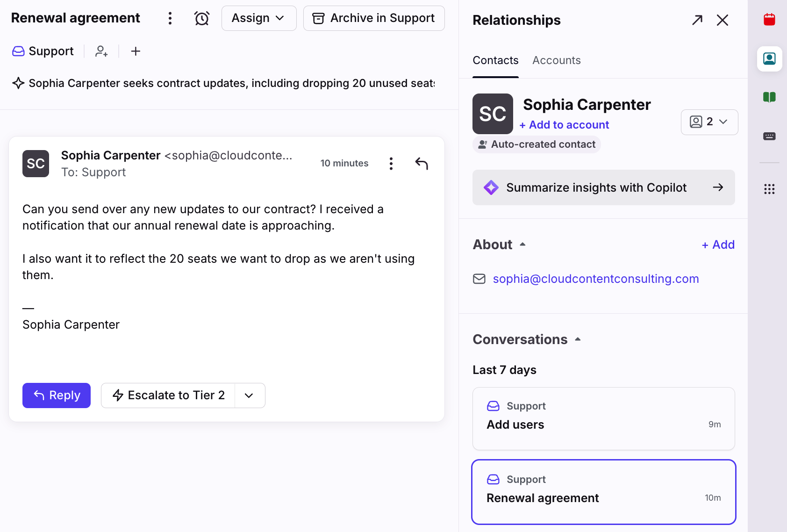Image resolution: width=787 pixels, height=532 pixels.
Task: Collapse the Conversations section
Action: pos(527,339)
